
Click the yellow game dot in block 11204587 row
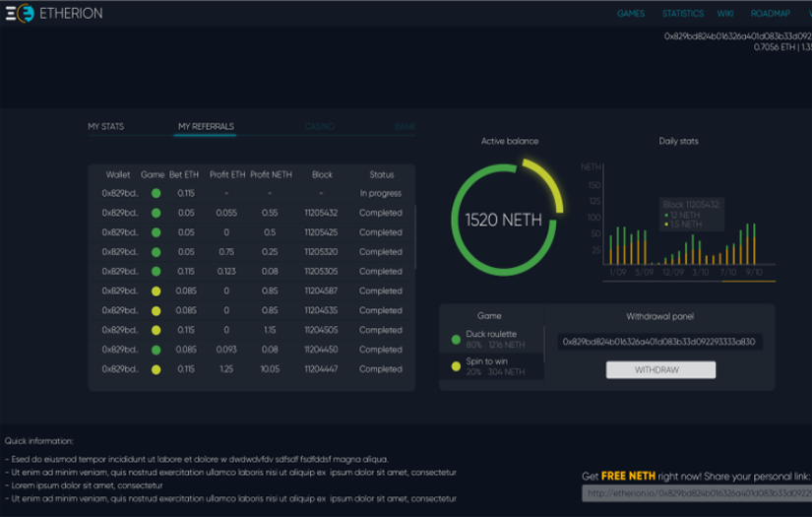pyautogui.click(x=156, y=291)
